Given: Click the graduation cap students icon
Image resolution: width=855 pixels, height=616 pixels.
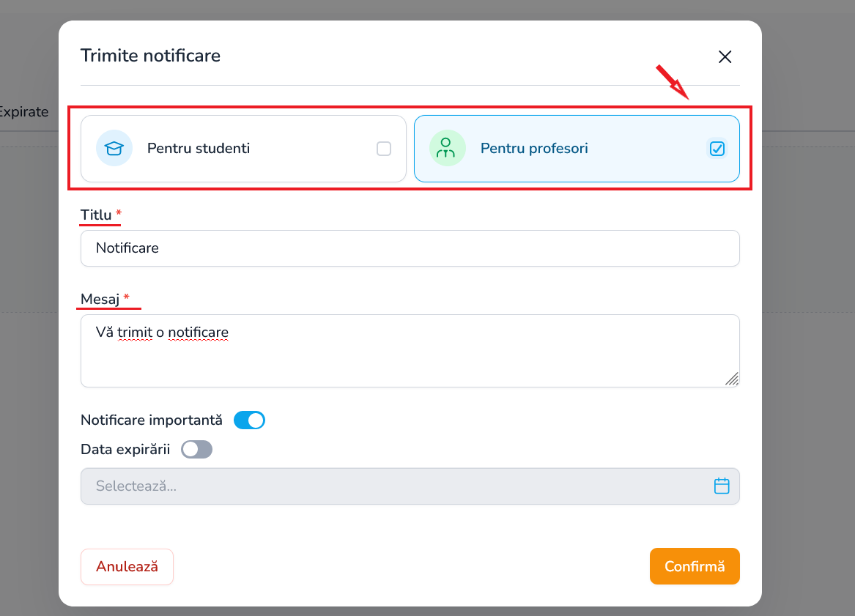Looking at the screenshot, I should [x=114, y=148].
